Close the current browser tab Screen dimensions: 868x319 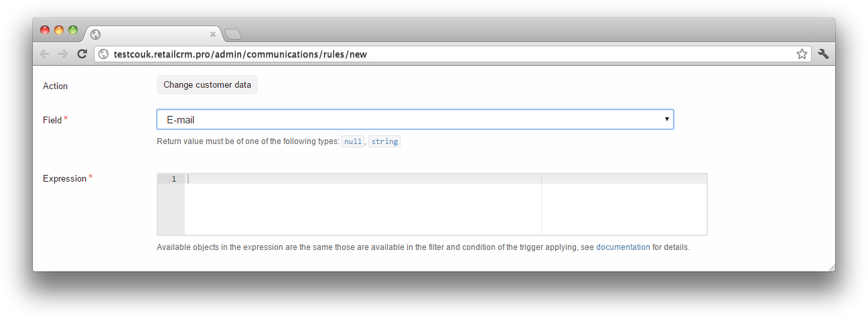click(213, 34)
